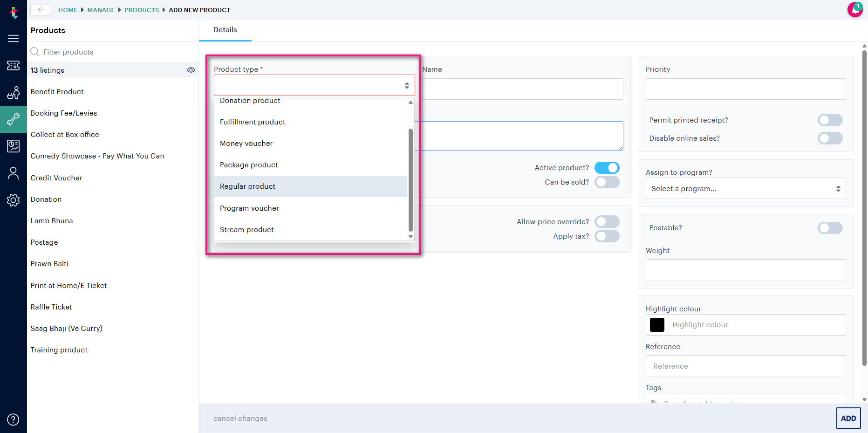Click the app logo at top left

14,12
